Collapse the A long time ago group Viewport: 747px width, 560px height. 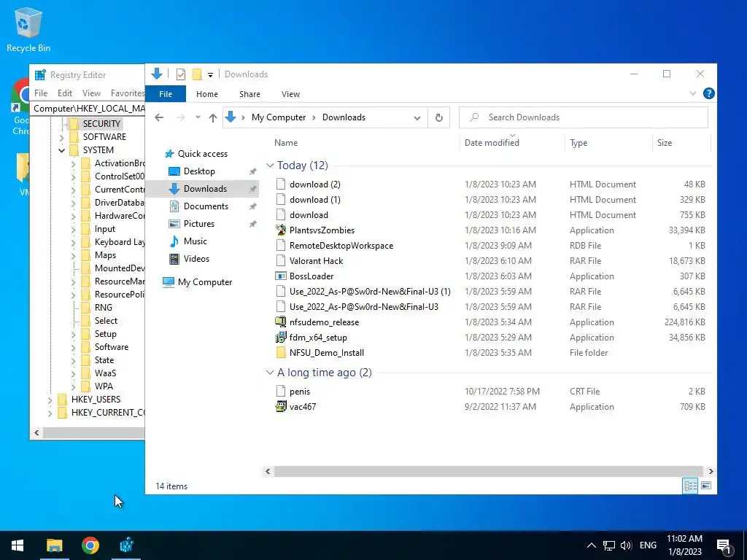tap(270, 373)
